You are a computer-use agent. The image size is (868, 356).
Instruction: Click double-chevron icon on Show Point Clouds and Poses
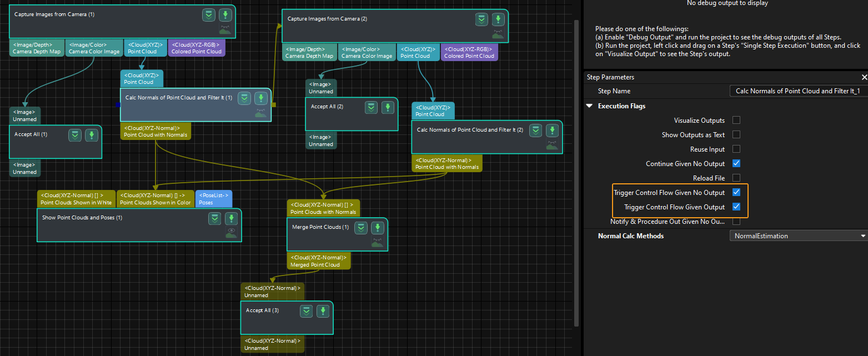point(215,218)
